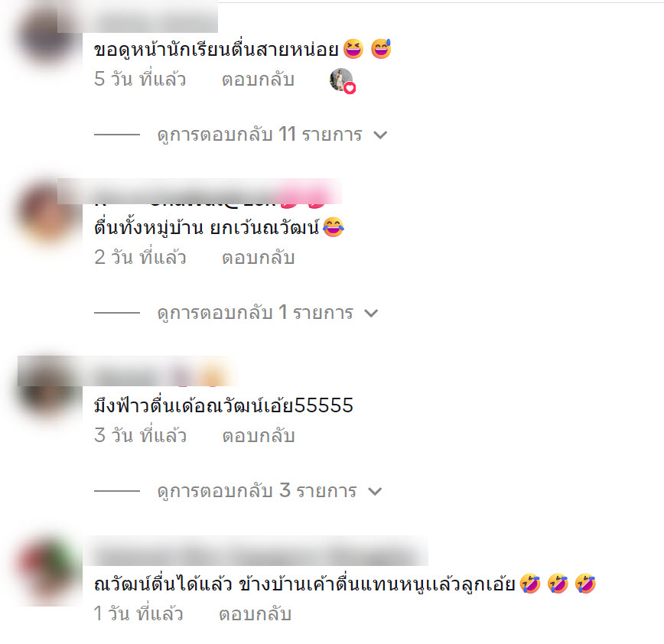
Task: Click the last rolling-laughing emoji in bottom comment
Action: [586, 584]
